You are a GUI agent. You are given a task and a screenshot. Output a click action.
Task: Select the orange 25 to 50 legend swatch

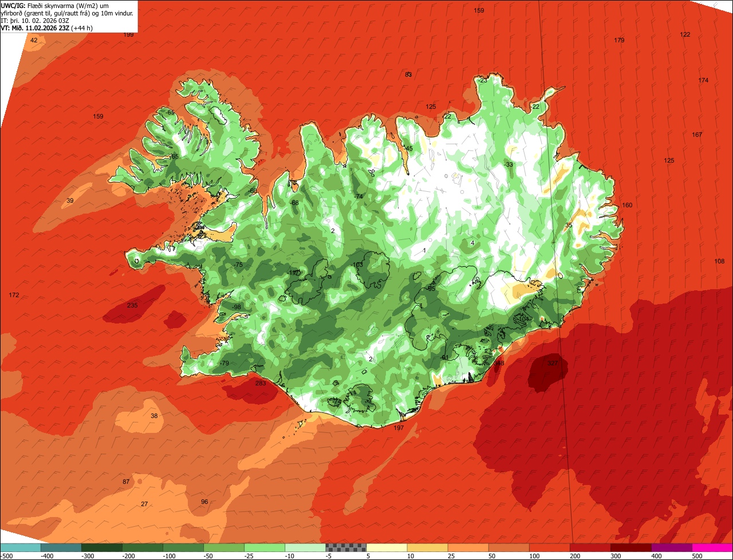(x=467, y=547)
